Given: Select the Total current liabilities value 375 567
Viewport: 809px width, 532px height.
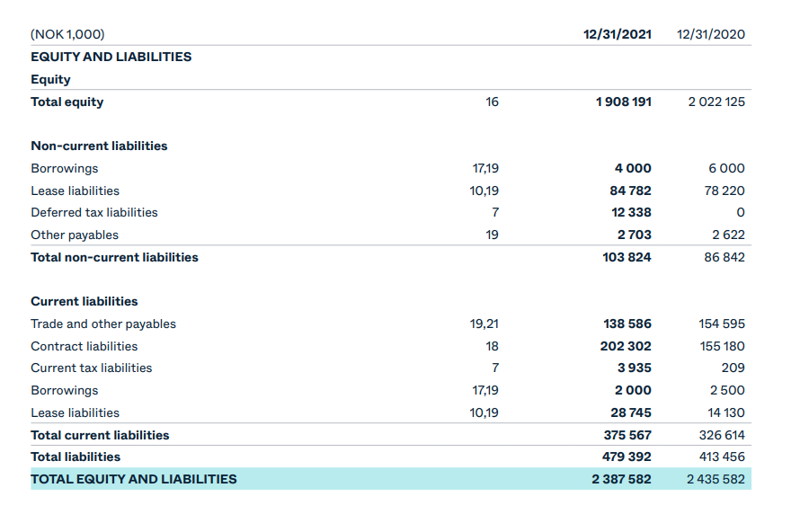Looking at the screenshot, I should [627, 436].
